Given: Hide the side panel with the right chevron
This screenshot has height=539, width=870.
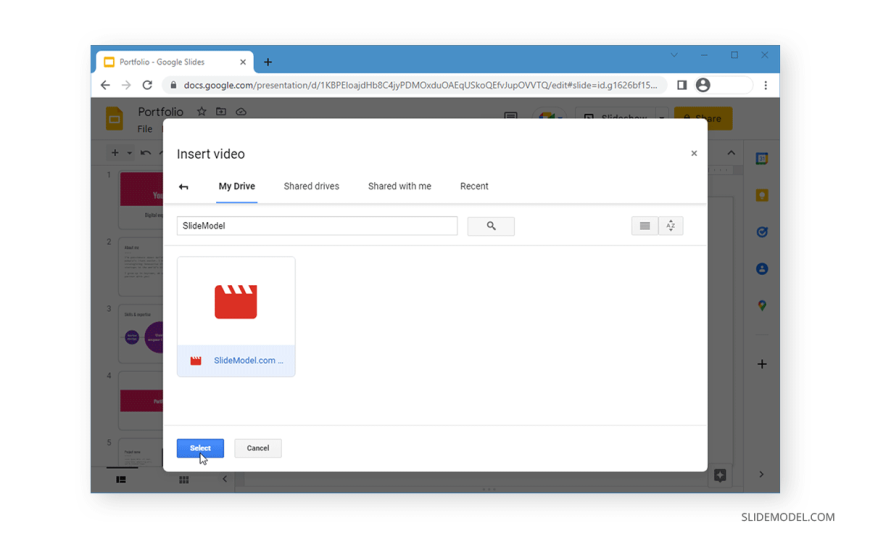Looking at the screenshot, I should [x=761, y=474].
